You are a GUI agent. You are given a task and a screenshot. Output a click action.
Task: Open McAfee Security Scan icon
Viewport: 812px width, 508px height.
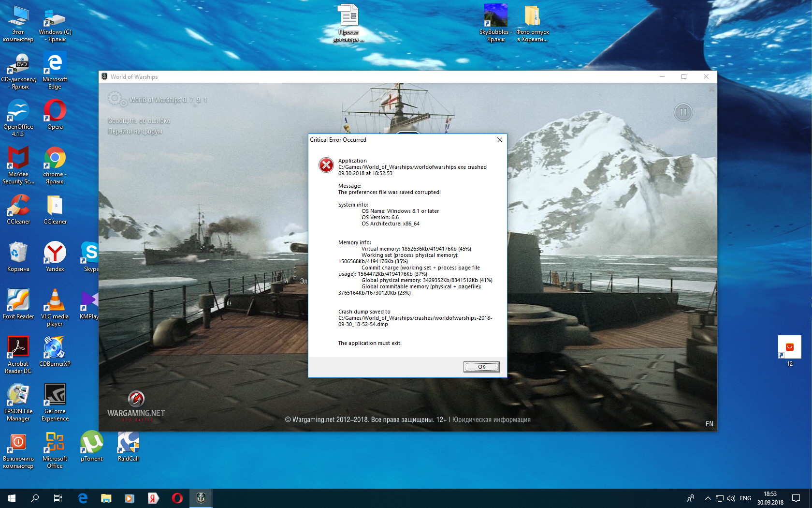click(x=18, y=166)
